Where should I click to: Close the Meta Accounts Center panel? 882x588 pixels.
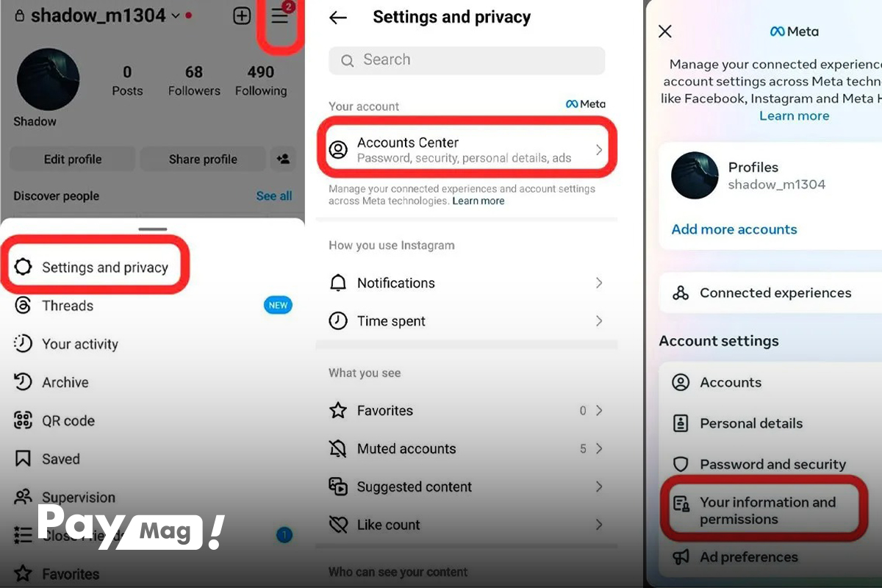[665, 31]
